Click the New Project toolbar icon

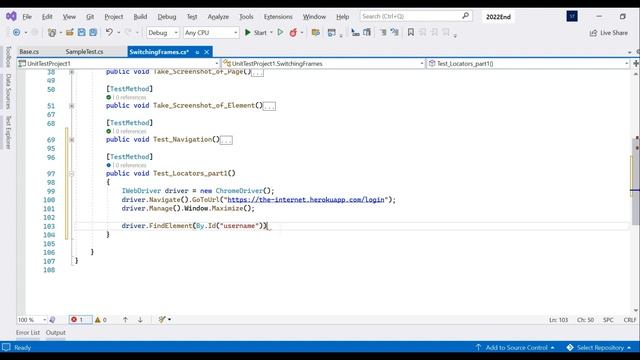52,32
